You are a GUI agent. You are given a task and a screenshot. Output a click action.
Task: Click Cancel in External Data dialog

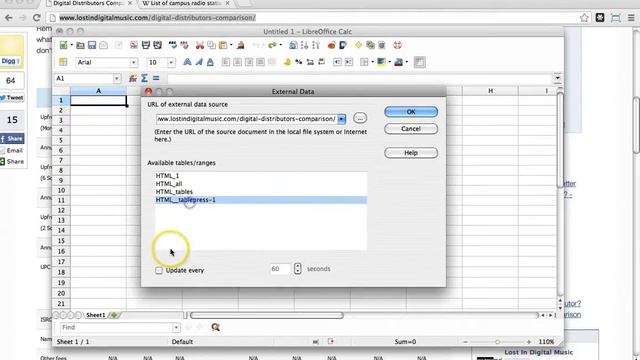coord(411,129)
